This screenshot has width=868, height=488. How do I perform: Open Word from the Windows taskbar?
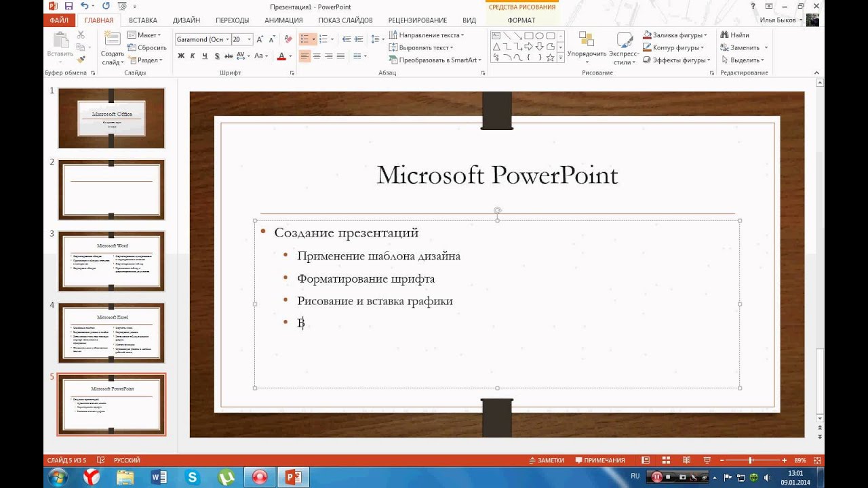pyautogui.click(x=159, y=477)
